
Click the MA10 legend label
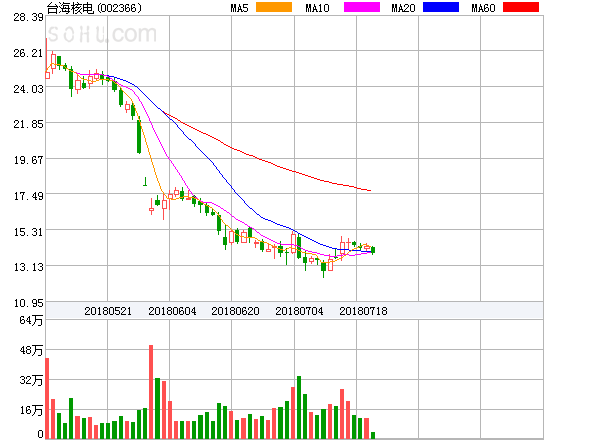click(x=317, y=8)
